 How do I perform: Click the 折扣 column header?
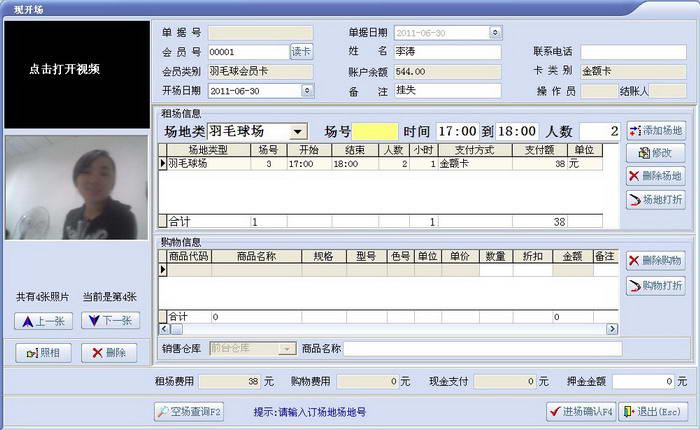point(533,256)
